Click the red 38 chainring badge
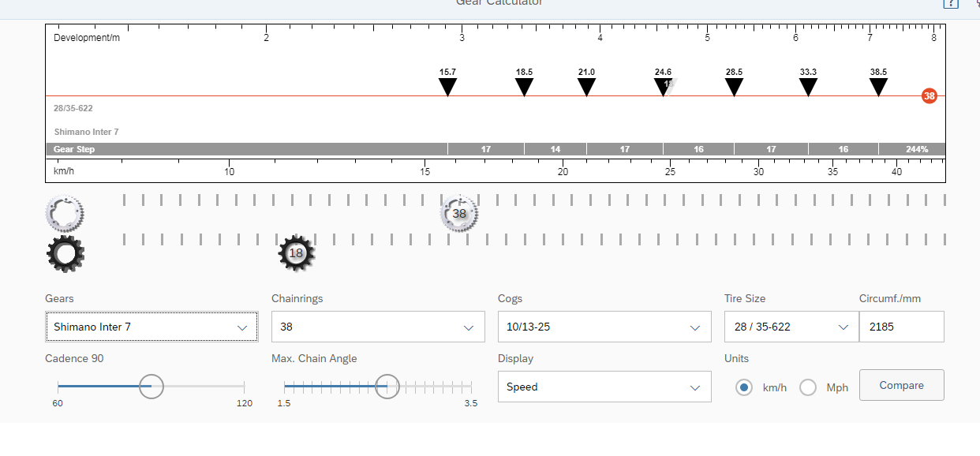 click(929, 96)
